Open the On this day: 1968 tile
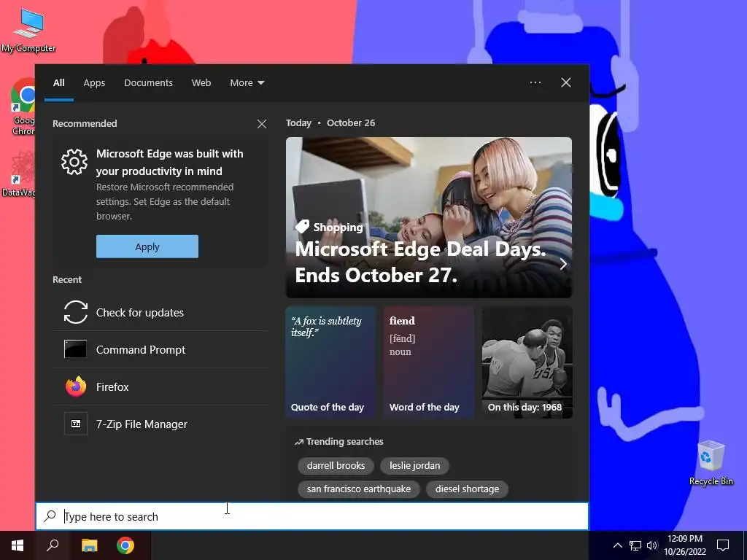 coord(527,362)
